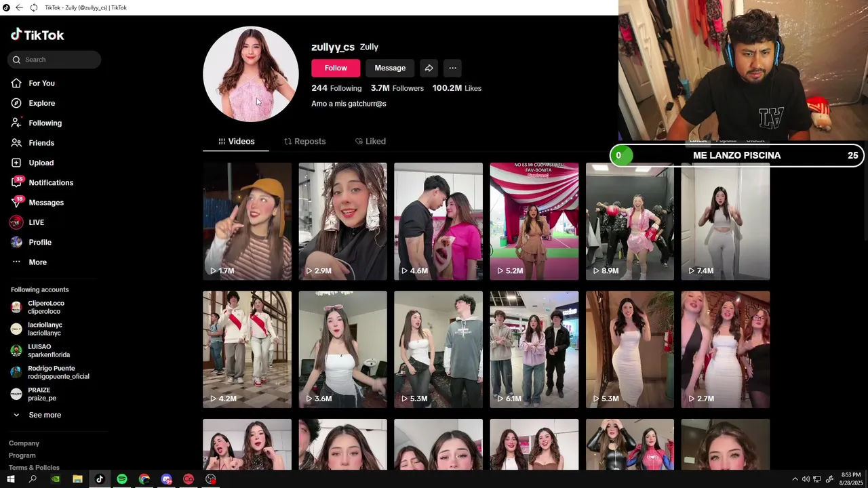
Task: Open the Explore page
Action: [33, 103]
